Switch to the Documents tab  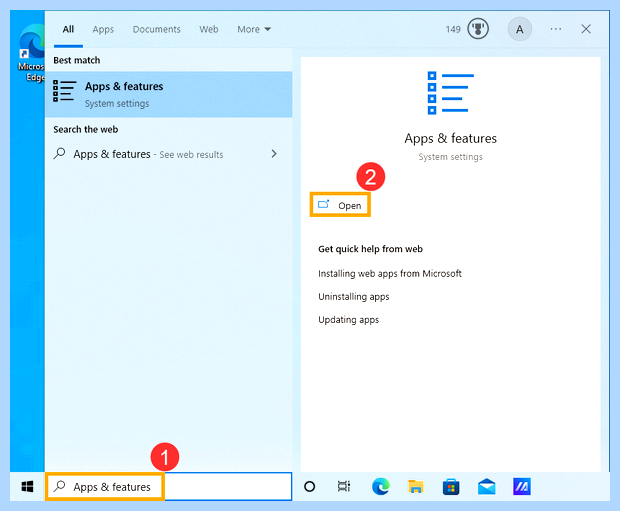(x=157, y=29)
